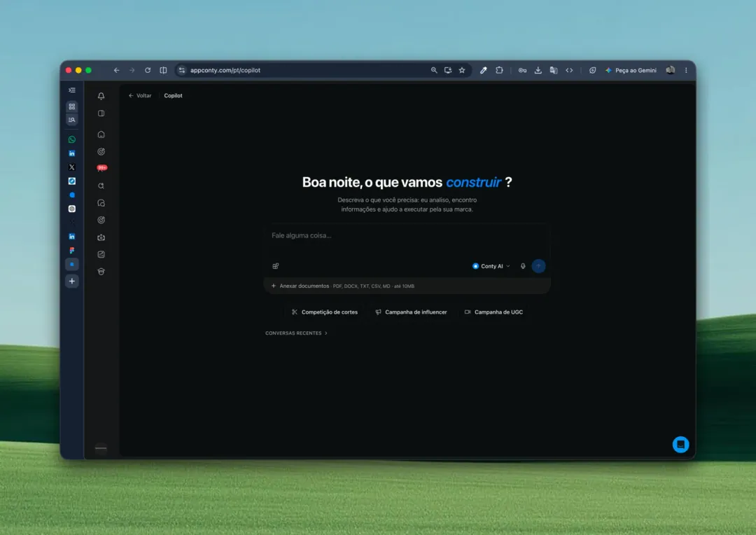The width and height of the screenshot is (756, 535).
Task: Toggle the browser split view icon
Action: pos(163,71)
